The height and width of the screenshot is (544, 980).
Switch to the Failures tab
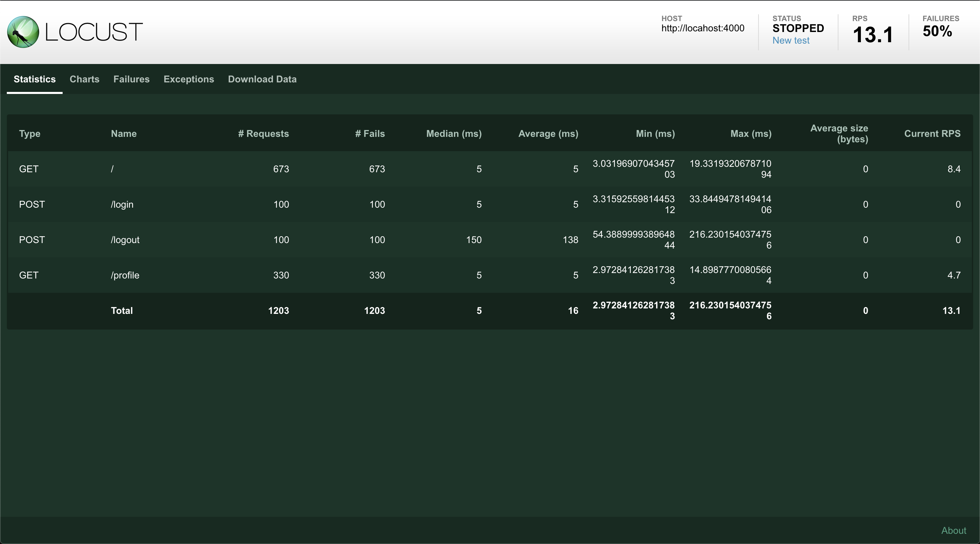tap(131, 79)
